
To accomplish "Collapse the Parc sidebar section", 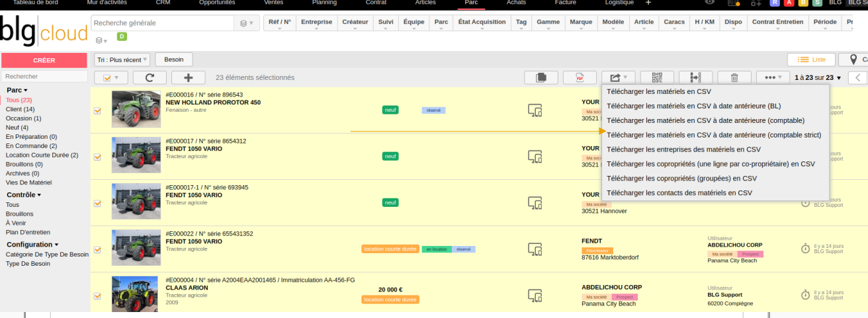I will pyautogui.click(x=17, y=90).
